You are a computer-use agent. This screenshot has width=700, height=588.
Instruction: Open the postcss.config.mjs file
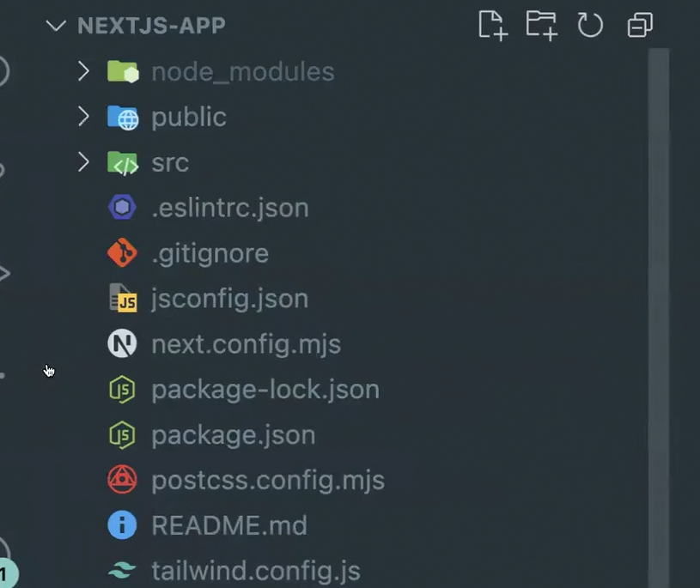click(x=268, y=482)
